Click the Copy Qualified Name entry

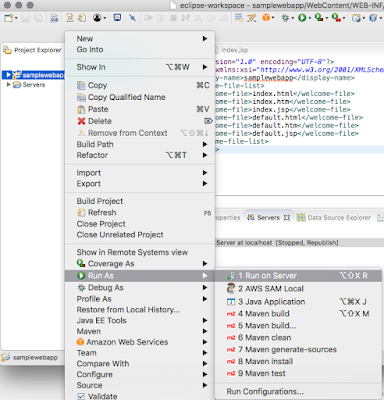point(140,97)
